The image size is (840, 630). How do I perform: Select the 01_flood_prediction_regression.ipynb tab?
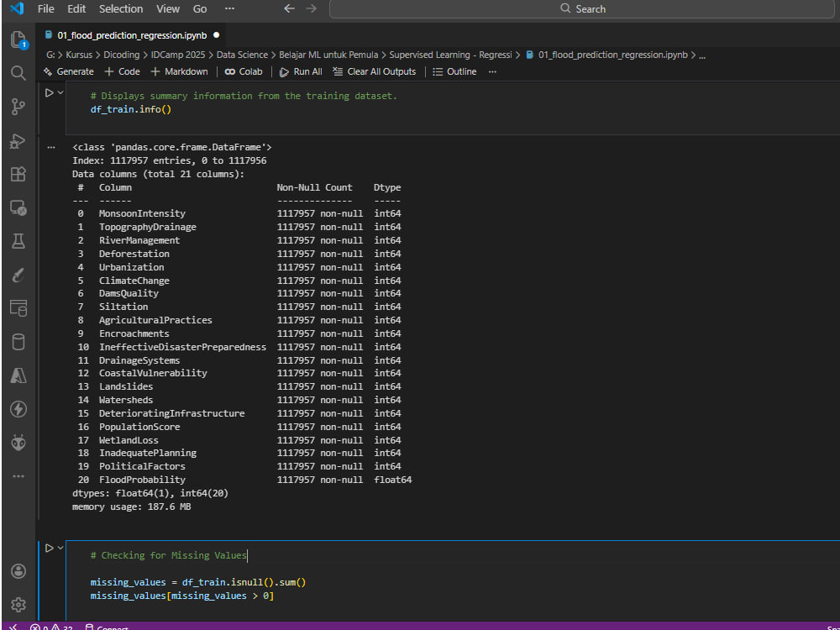click(x=132, y=35)
